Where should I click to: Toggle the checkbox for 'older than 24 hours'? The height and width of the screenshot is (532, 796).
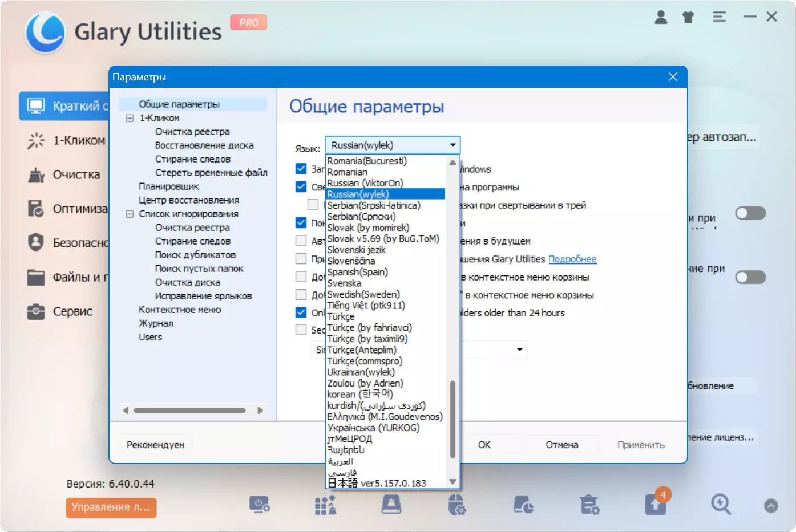click(x=301, y=312)
